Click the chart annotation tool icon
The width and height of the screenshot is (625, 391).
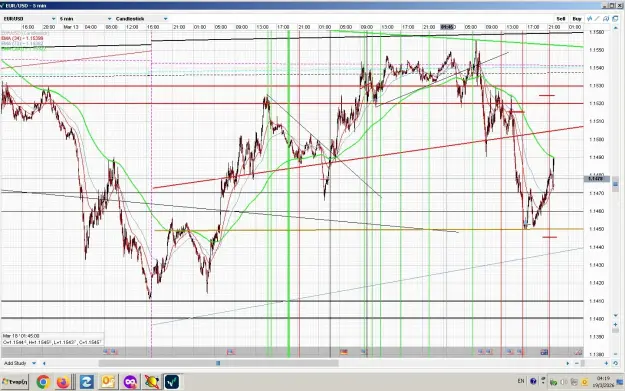606,19
